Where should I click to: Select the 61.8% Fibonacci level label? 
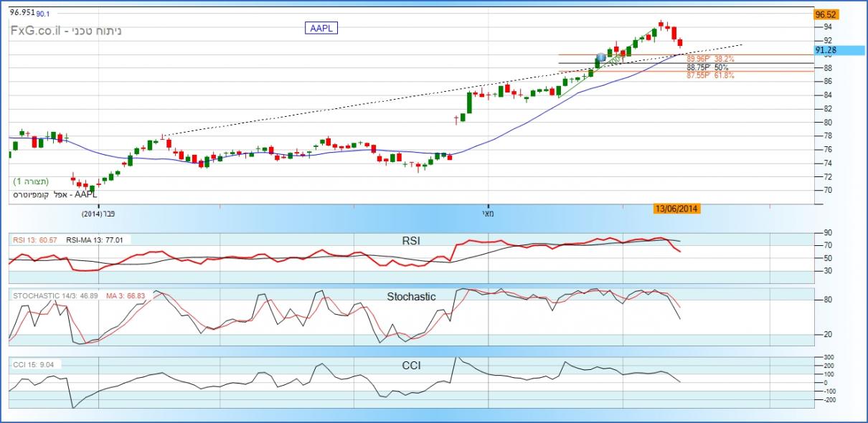coord(710,75)
